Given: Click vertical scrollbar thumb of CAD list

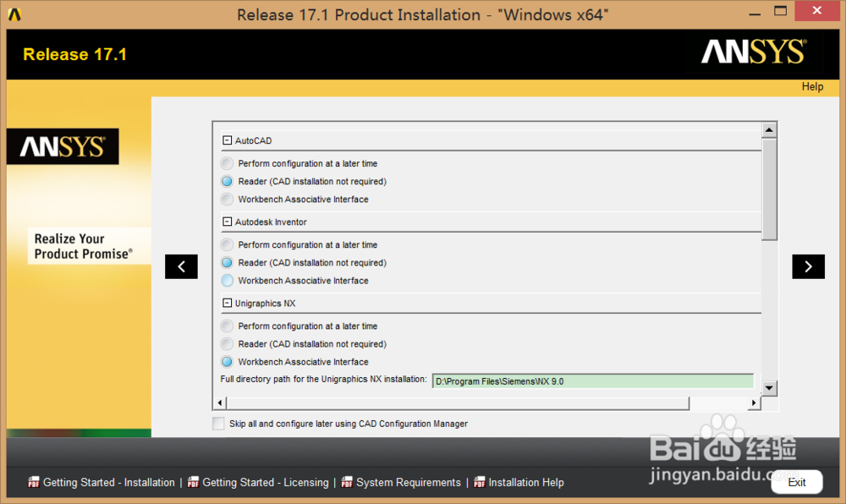Looking at the screenshot, I should coord(769,189).
